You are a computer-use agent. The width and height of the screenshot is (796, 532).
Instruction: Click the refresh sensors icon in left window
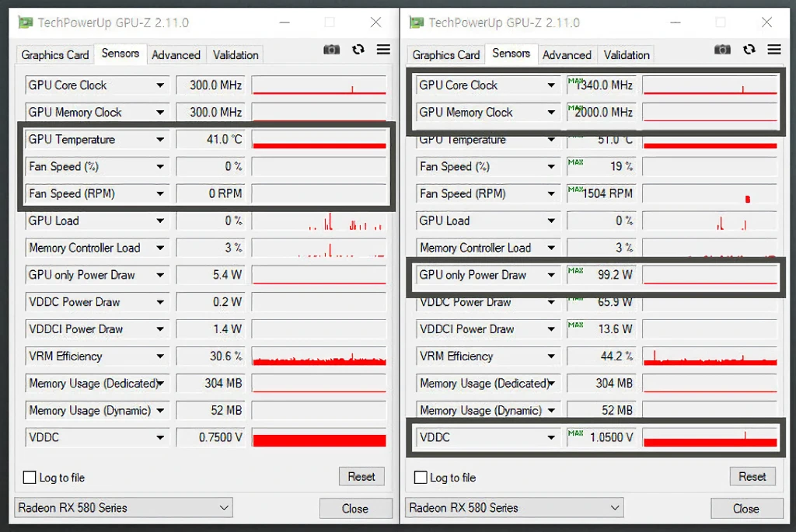tap(358, 49)
